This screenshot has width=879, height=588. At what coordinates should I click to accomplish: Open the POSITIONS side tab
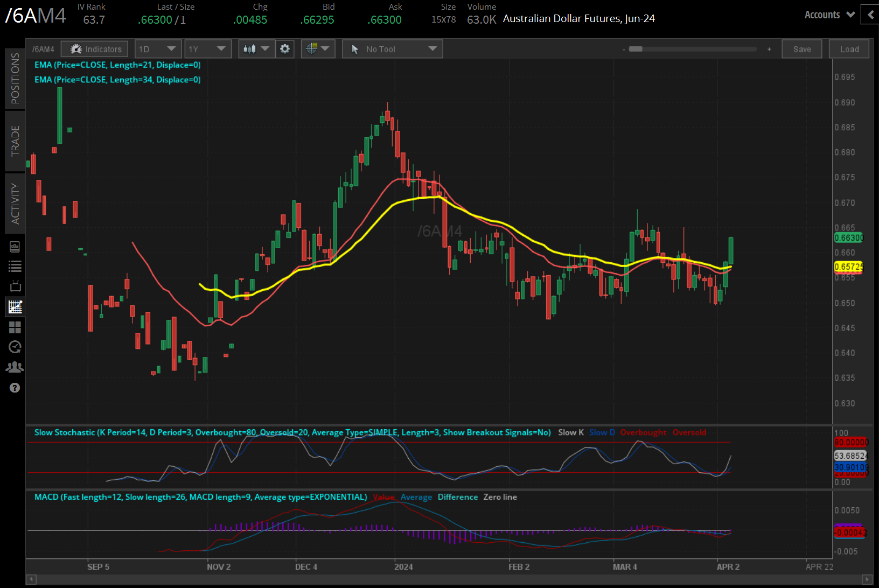click(15, 78)
